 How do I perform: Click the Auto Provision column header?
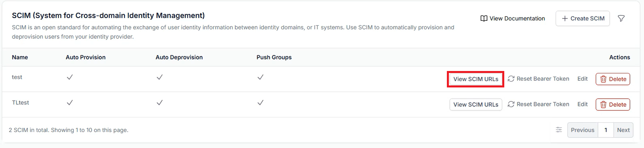(x=86, y=57)
